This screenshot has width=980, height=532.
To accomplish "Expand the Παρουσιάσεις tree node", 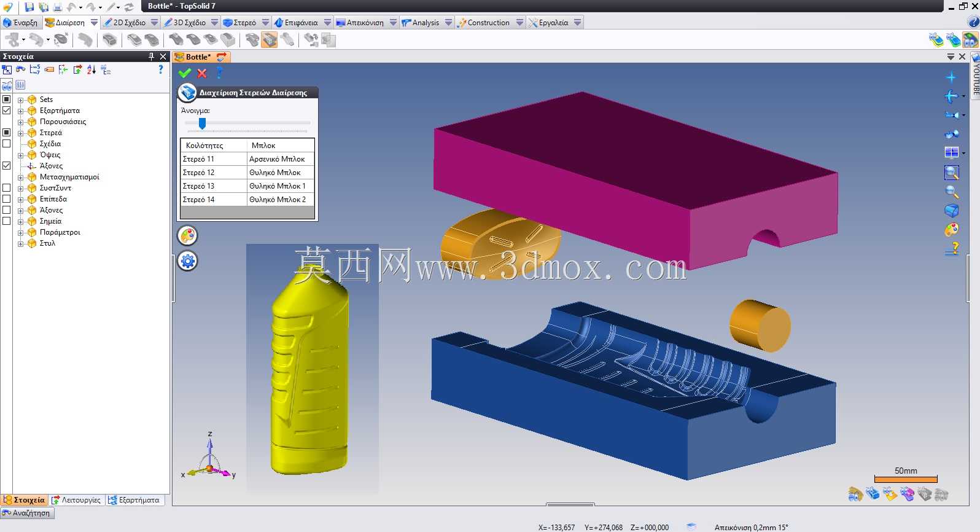I will coord(20,122).
